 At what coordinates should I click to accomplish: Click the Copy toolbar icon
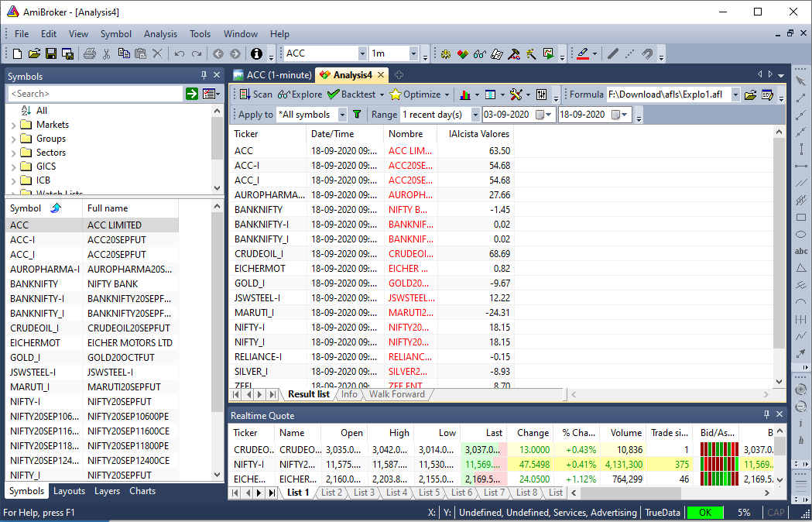point(124,53)
